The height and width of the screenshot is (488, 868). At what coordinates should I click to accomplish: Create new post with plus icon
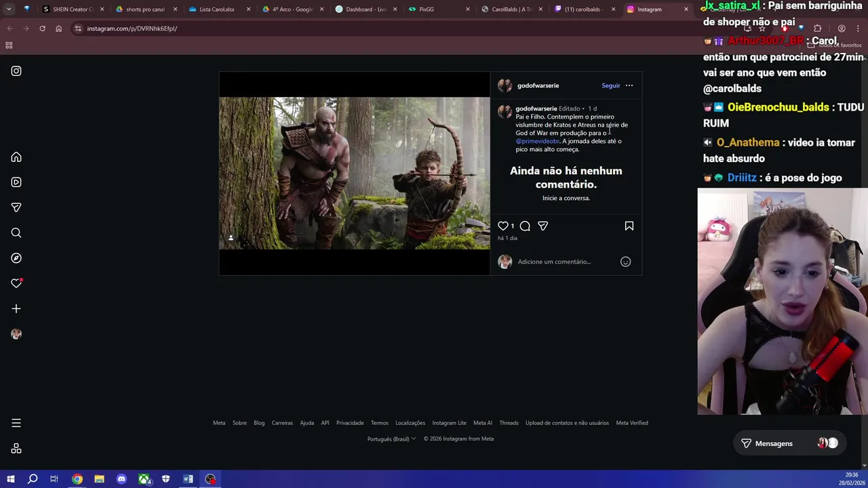click(16, 308)
